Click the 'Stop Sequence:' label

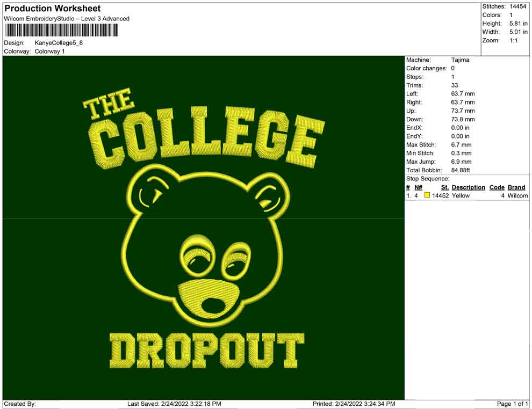(428, 179)
